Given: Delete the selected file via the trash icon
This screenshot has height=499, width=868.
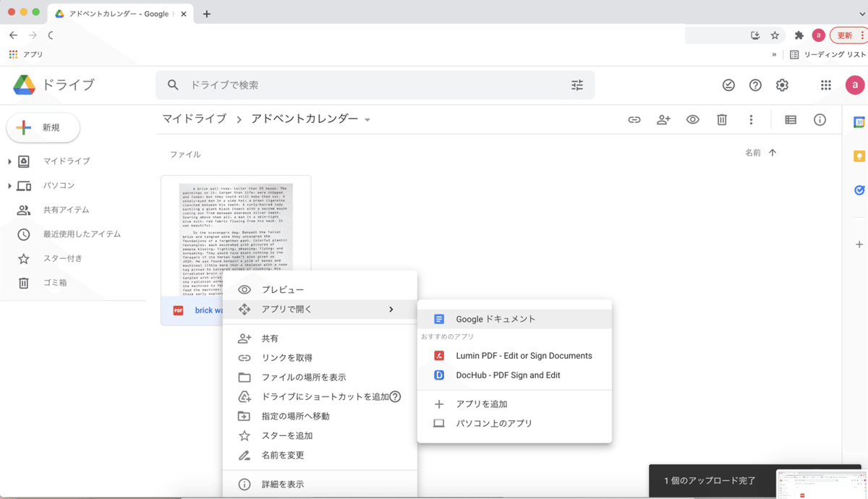Looking at the screenshot, I should tap(721, 120).
